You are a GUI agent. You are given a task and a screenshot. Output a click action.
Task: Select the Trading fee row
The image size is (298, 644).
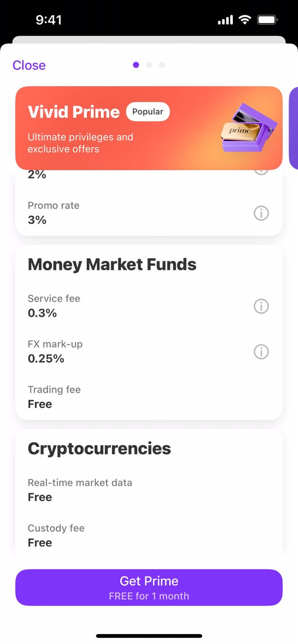pyautogui.click(x=54, y=397)
